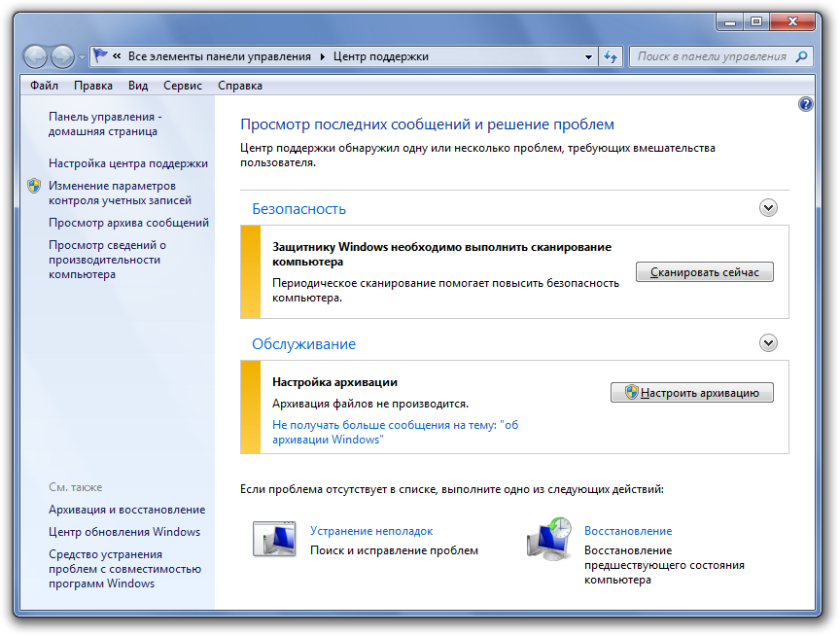The height and width of the screenshot is (636, 840).
Task: Click the refresh icon beside address bar
Action: tap(611, 56)
